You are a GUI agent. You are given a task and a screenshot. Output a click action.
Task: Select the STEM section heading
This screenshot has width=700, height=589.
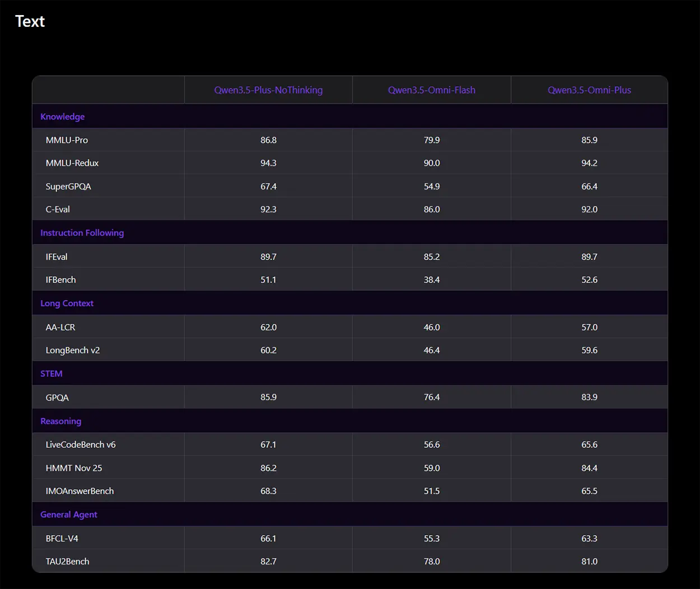[x=52, y=374]
